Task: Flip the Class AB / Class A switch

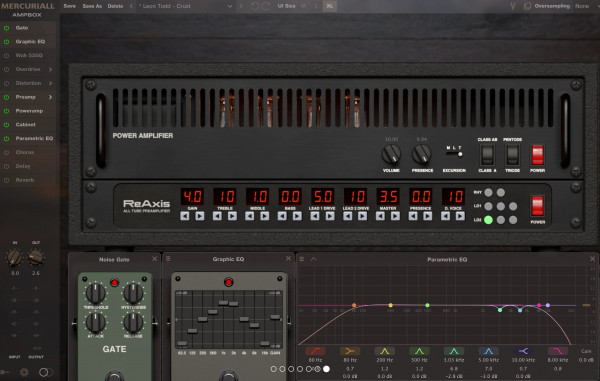Action: click(x=487, y=155)
